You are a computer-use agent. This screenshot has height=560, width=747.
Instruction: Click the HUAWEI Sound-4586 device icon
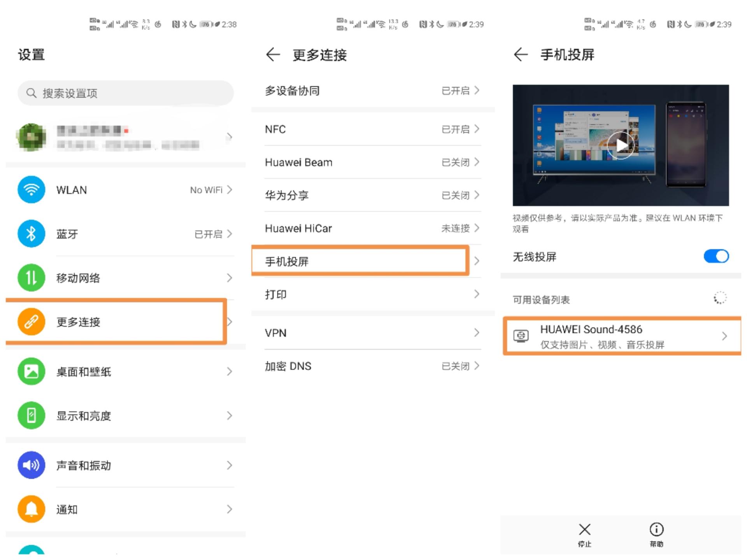pyautogui.click(x=521, y=336)
